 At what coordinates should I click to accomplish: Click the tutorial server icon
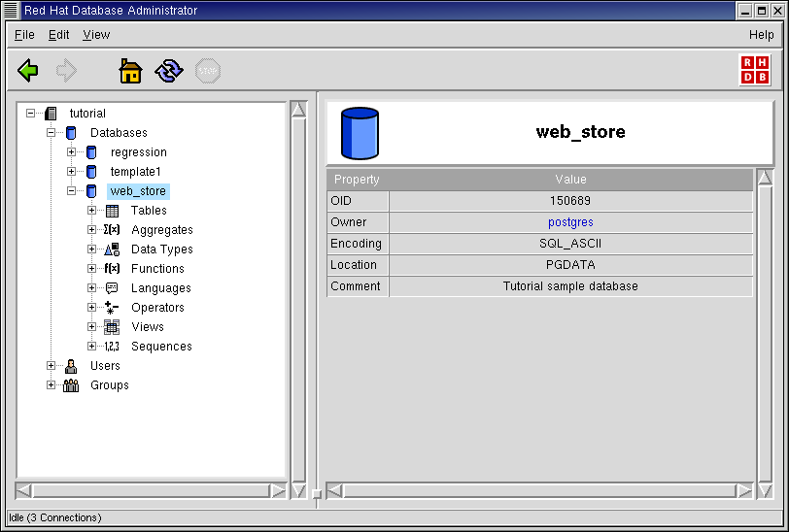tap(51, 114)
